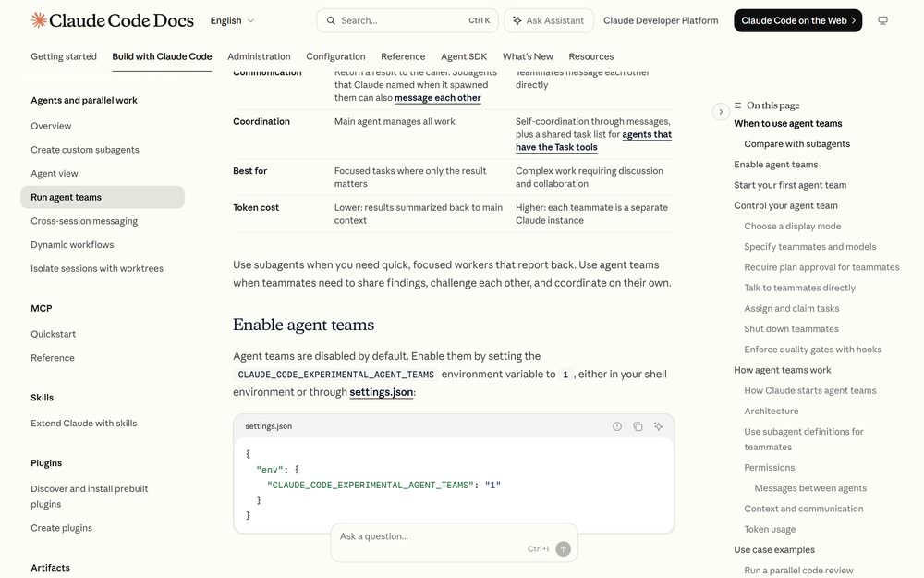This screenshot has width=924, height=578.
Task: Collapse the On this page sidebar arrow
Action: [x=721, y=112]
